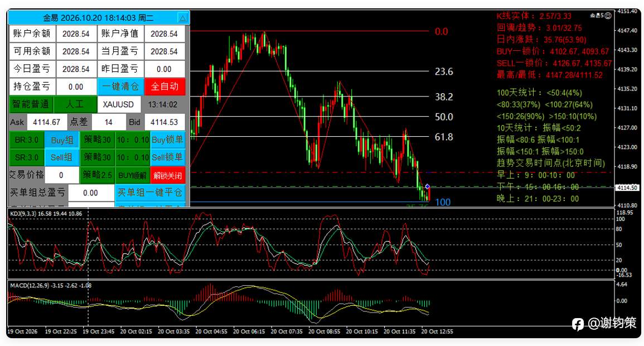
Task: Click the Ask price 4114.67
Action: (x=46, y=122)
